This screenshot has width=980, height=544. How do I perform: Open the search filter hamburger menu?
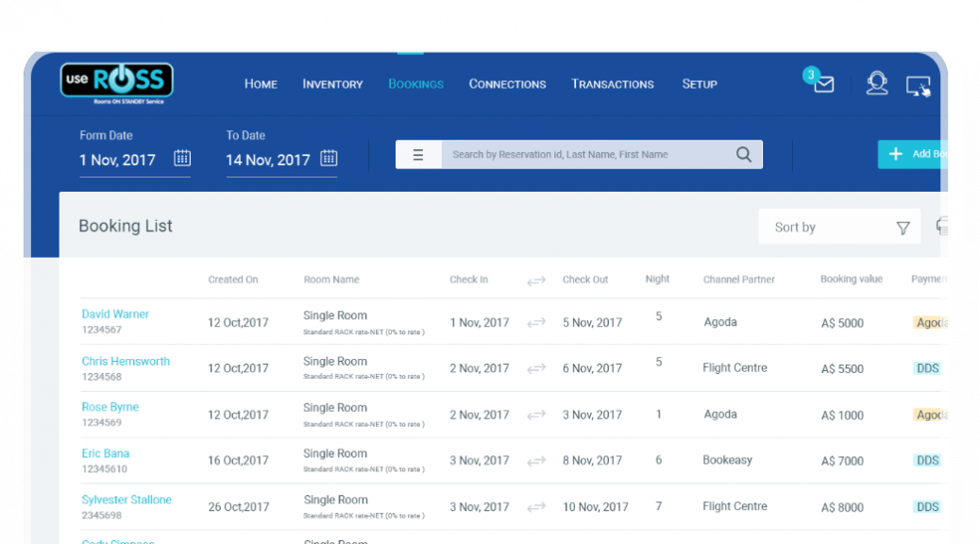pyautogui.click(x=418, y=155)
